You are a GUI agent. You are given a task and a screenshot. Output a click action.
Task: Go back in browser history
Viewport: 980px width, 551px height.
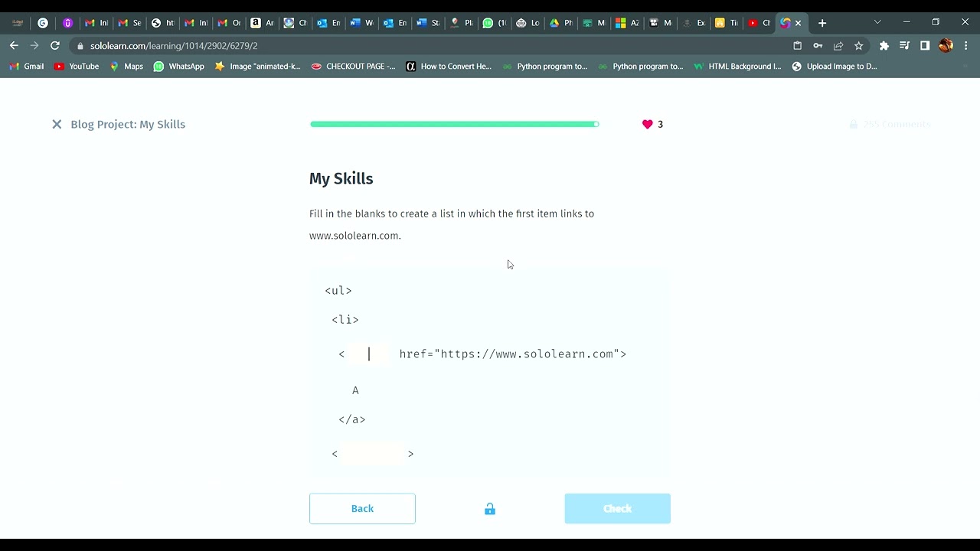click(x=14, y=46)
